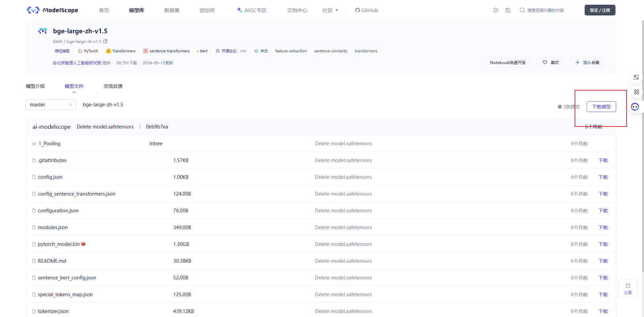Click the plus icon for 加入合集

point(578,62)
